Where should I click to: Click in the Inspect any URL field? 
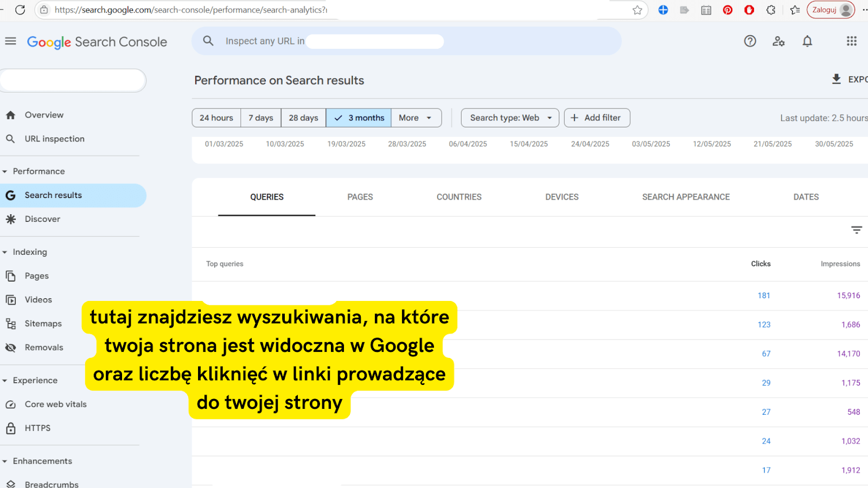(407, 41)
